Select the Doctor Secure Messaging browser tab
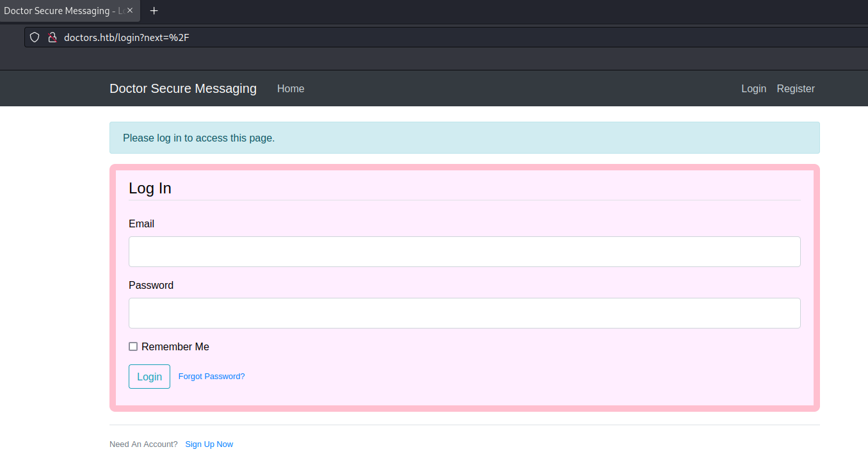 point(69,11)
